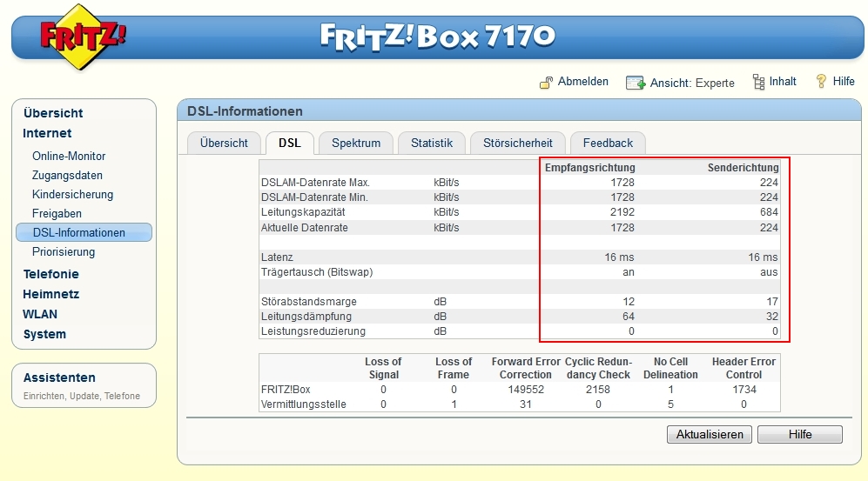
Task: Switch to the Spektrum tab
Action: (356, 144)
